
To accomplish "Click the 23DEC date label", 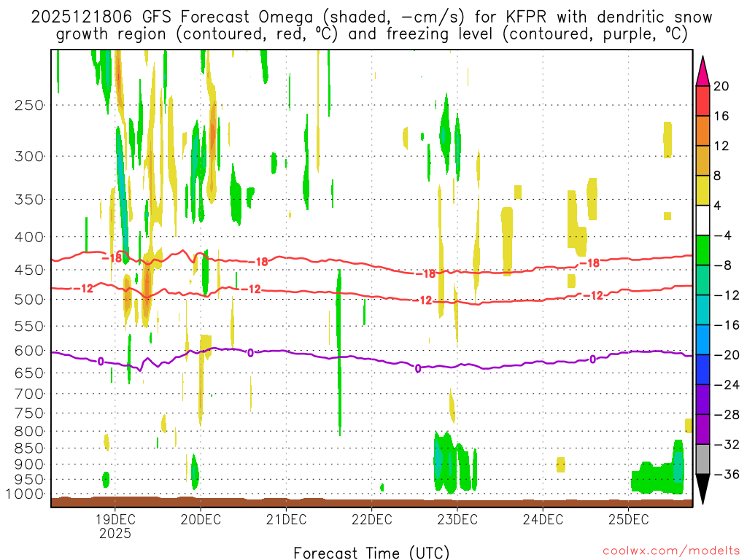I will [x=457, y=519].
